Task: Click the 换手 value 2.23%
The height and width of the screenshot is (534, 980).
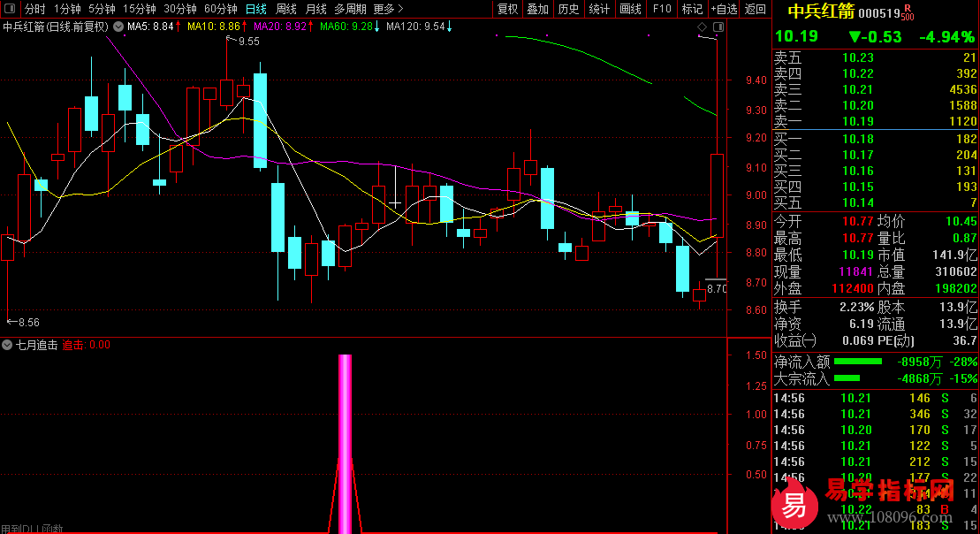Action: [x=856, y=307]
